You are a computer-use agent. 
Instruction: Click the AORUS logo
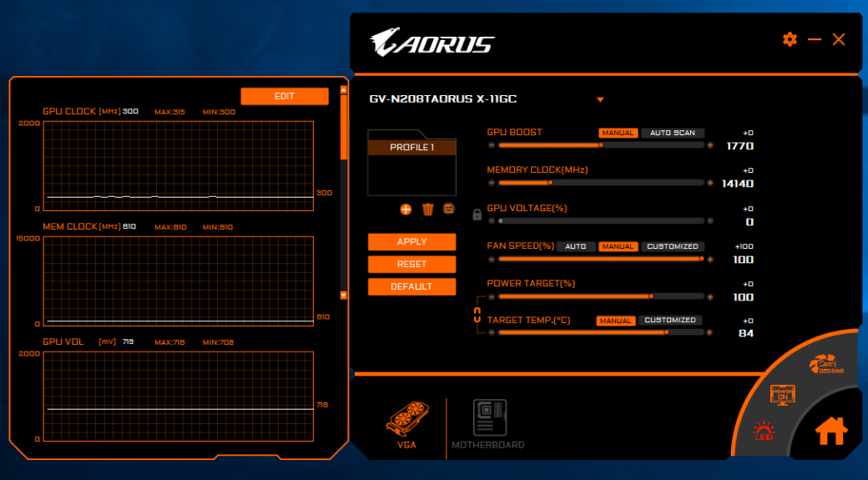pos(431,42)
